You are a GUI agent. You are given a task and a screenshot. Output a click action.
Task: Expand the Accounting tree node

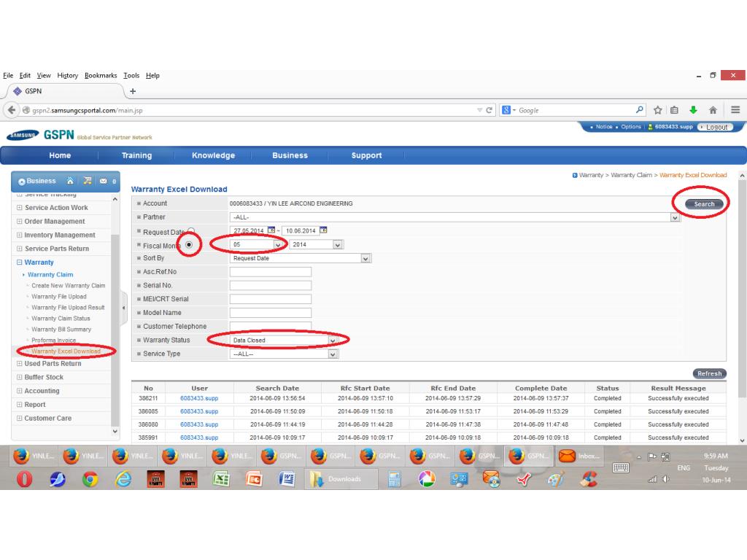tap(20, 391)
